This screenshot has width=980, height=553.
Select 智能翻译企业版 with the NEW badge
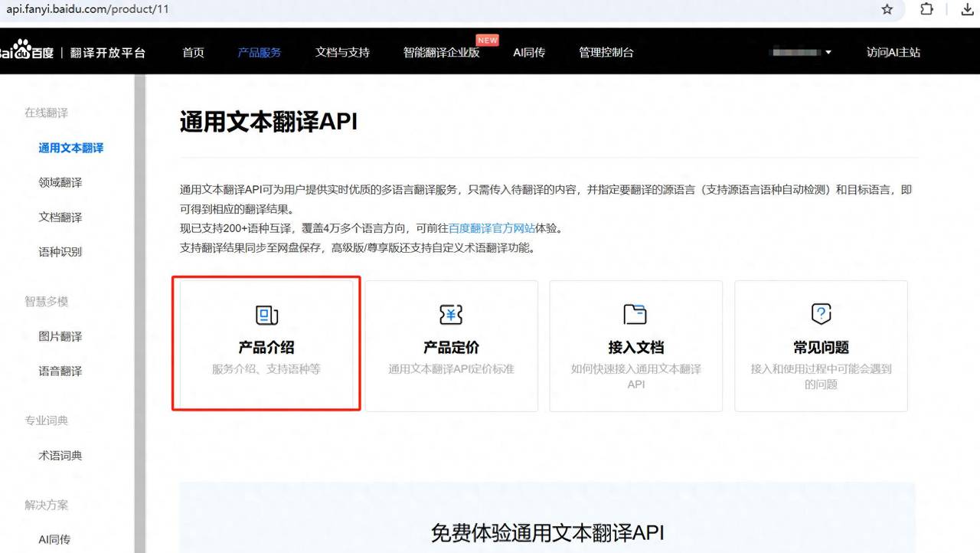point(443,52)
